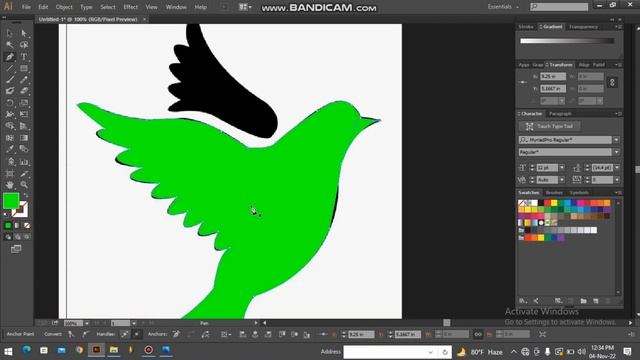Click the Remove selected anchor points button

tap(176, 334)
